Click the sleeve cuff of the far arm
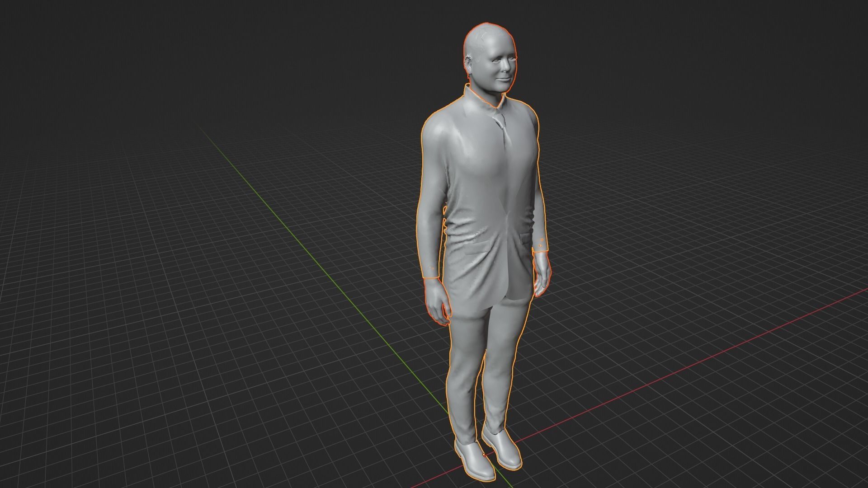Viewport: 868px width, 488px height. pos(541,244)
